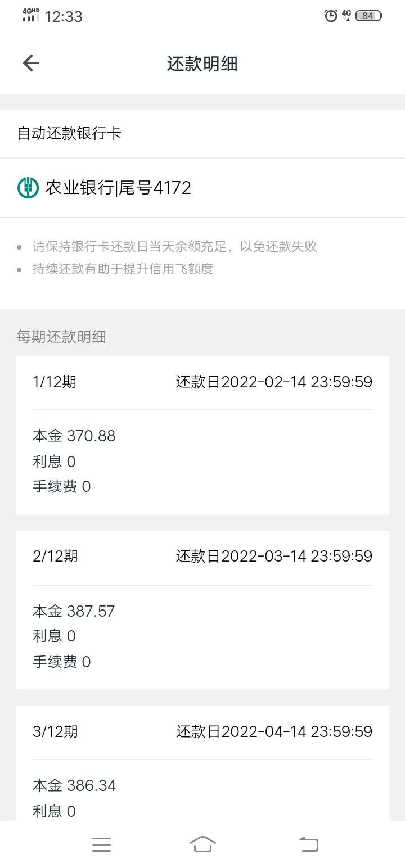This screenshot has height=868, width=405.
Task: Tap the Android back navigation icon
Action: point(308,844)
